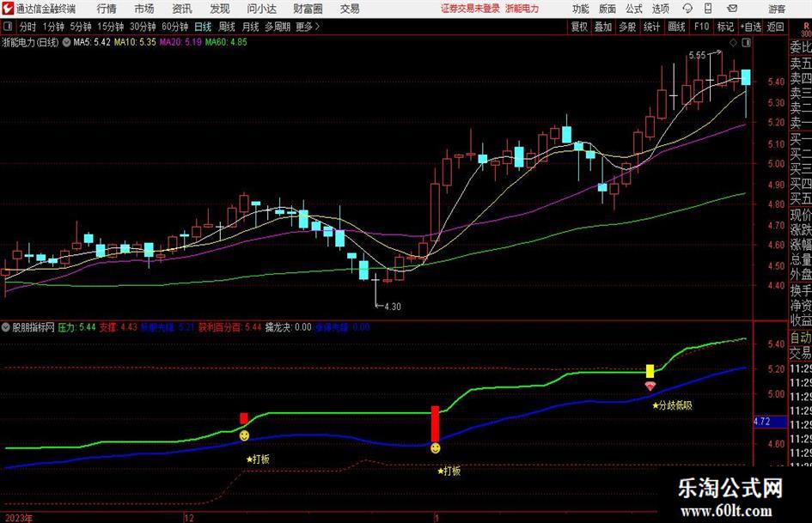Switch to the 30分钟 period tab
Viewport: 812px width, 523px height.
[x=143, y=27]
